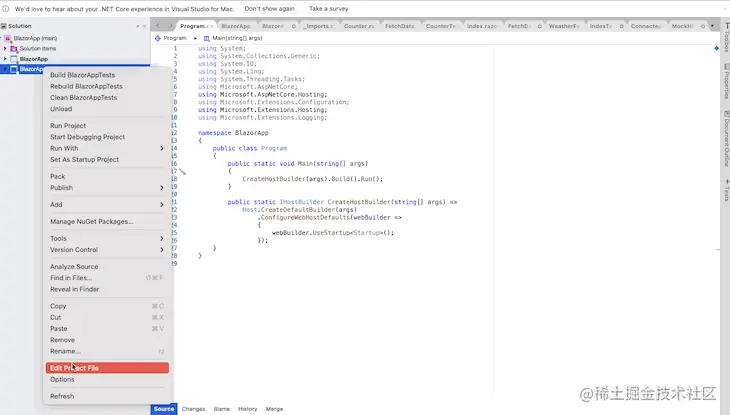
Task: Click the unsaved dot on the MockH tab
Action: coord(703,27)
